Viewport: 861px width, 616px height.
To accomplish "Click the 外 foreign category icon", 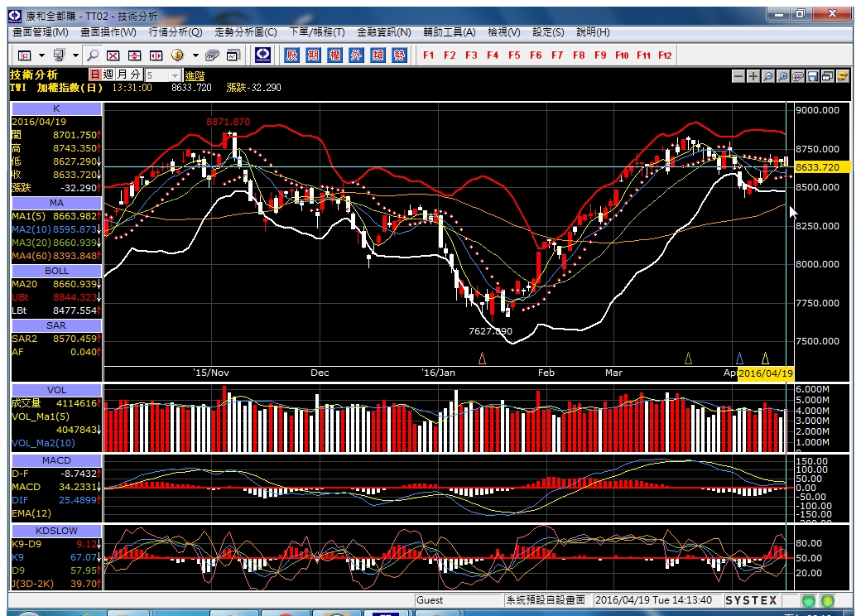I will [356, 55].
